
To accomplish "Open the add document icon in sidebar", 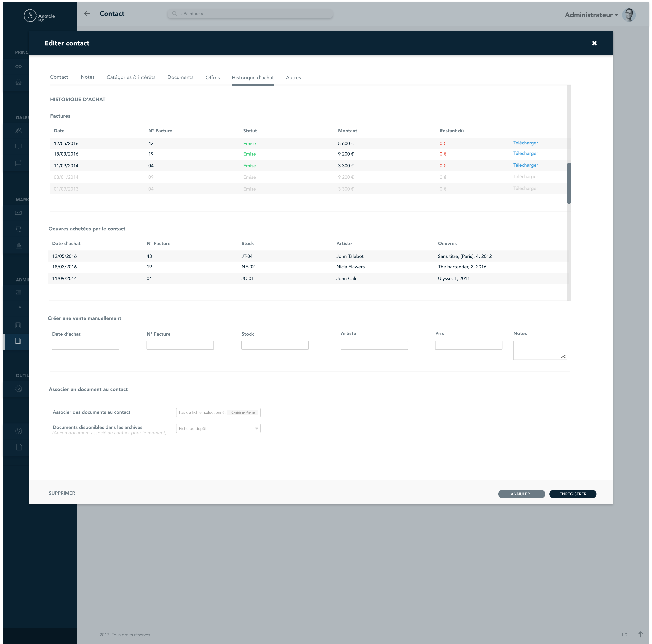I will pyautogui.click(x=19, y=309).
